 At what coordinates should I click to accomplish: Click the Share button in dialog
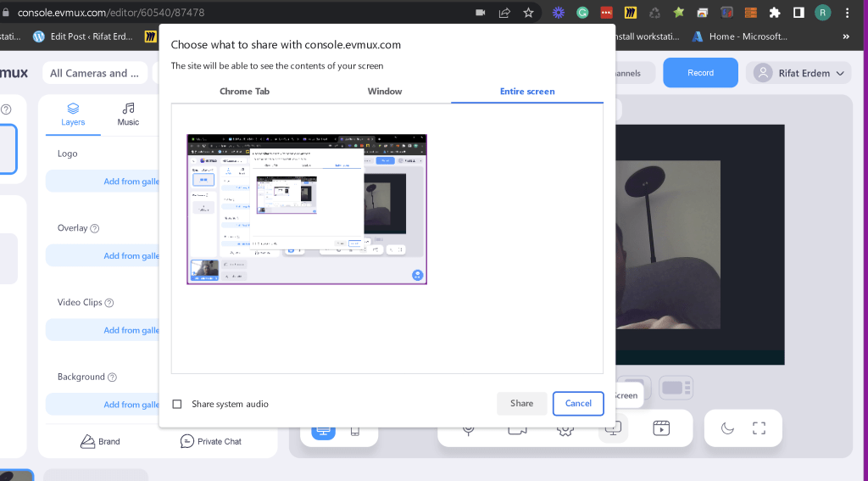[521, 404]
